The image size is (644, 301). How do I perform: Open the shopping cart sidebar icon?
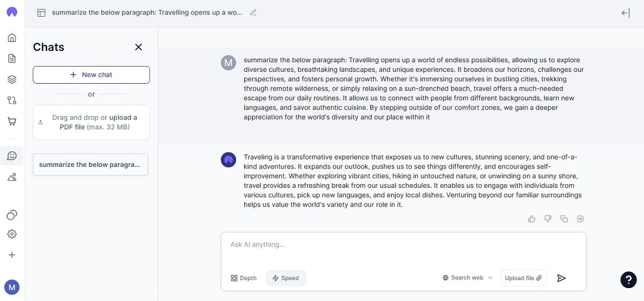pyautogui.click(x=12, y=121)
